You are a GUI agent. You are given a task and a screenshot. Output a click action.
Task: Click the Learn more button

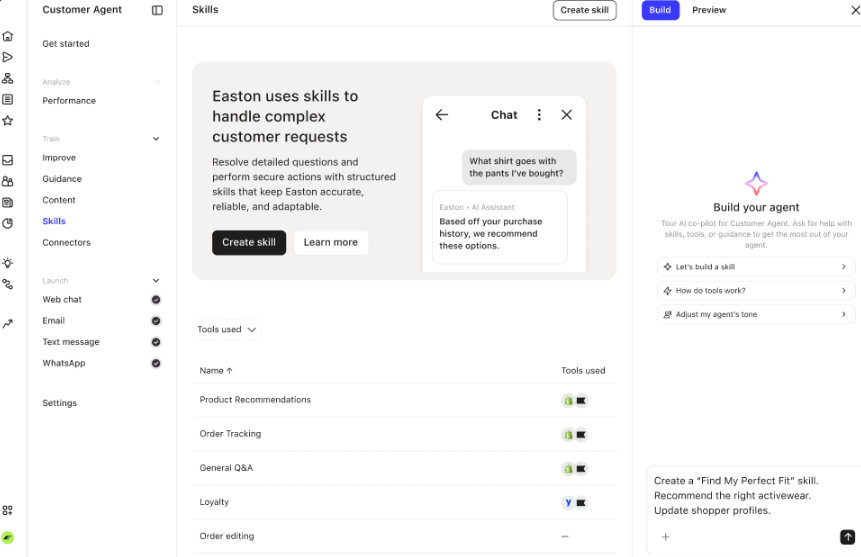coord(331,242)
